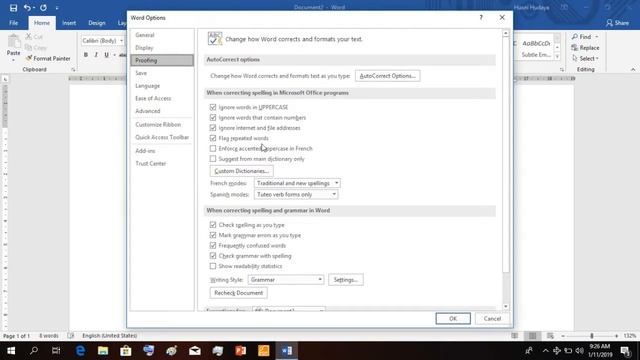This screenshot has height=360, width=640.
Task: Toggle Ignore Internet and file addresses
Action: pos(213,128)
